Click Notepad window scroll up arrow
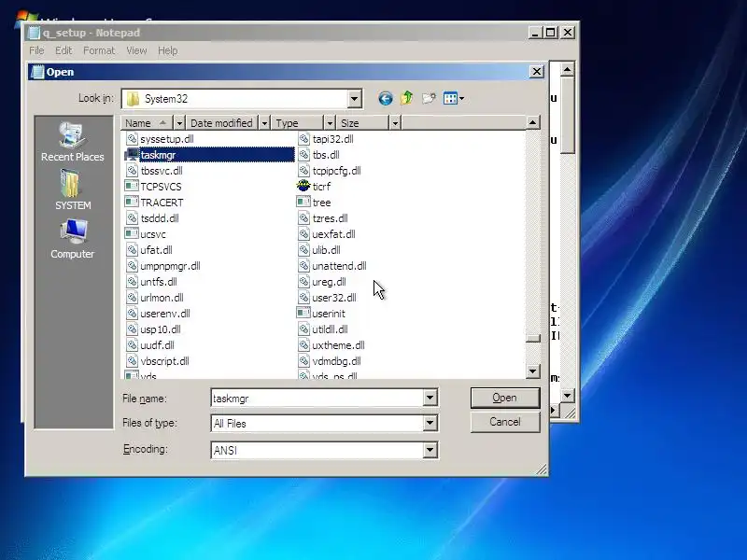Viewport: 747px width, 560px height. pos(567,69)
